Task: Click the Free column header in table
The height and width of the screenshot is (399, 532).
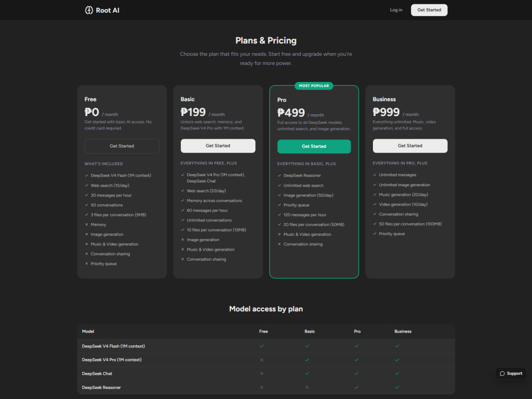Action: (263, 331)
